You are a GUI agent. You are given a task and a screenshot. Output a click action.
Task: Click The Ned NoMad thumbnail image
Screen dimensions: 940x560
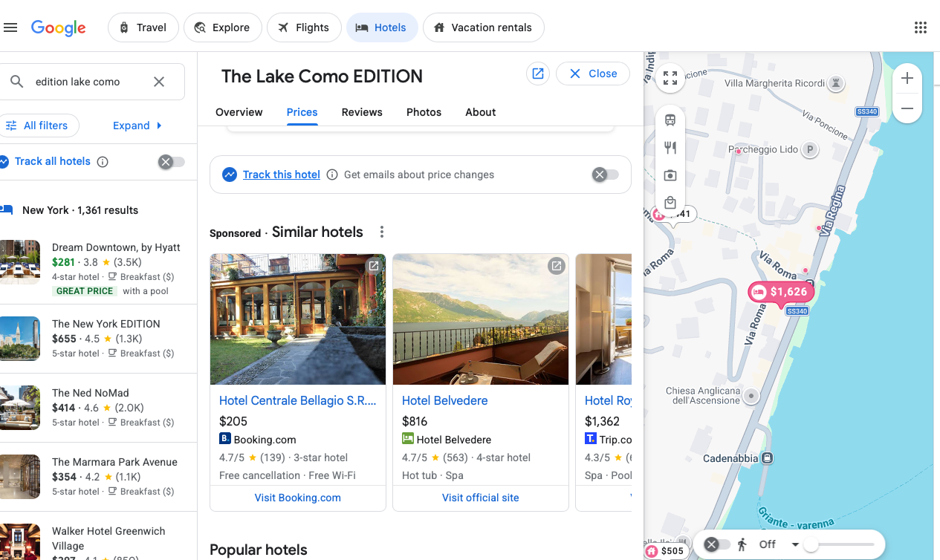pyautogui.click(x=20, y=408)
